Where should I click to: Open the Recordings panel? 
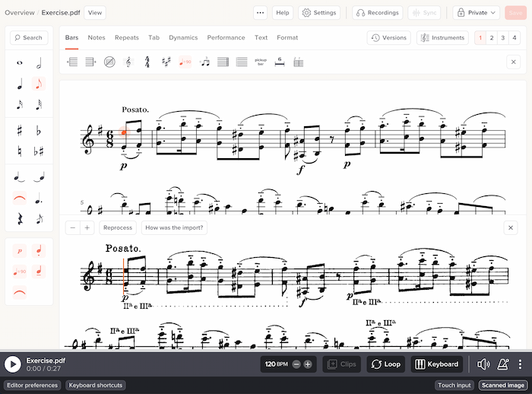coord(378,13)
